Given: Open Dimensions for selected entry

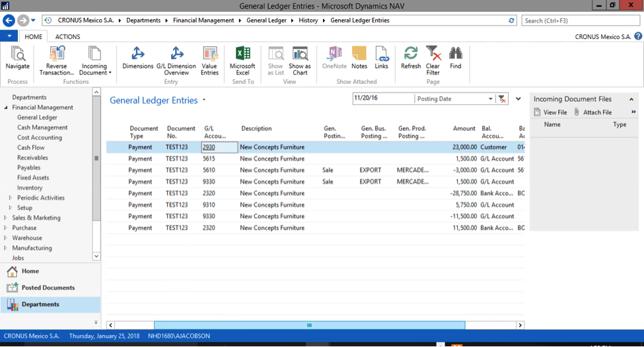Looking at the screenshot, I should (137, 58).
